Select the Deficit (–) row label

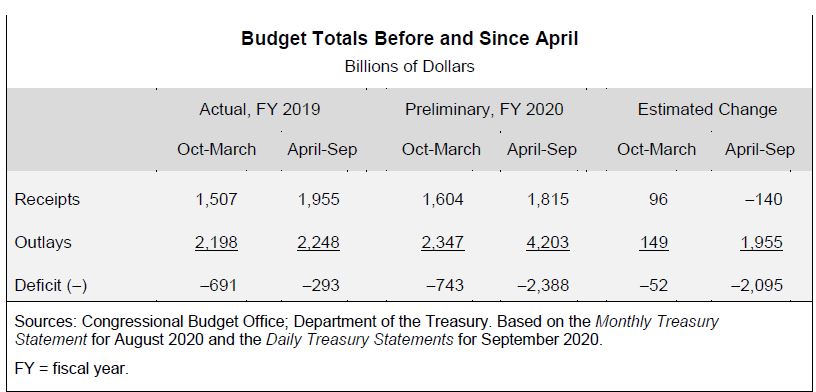(x=50, y=285)
